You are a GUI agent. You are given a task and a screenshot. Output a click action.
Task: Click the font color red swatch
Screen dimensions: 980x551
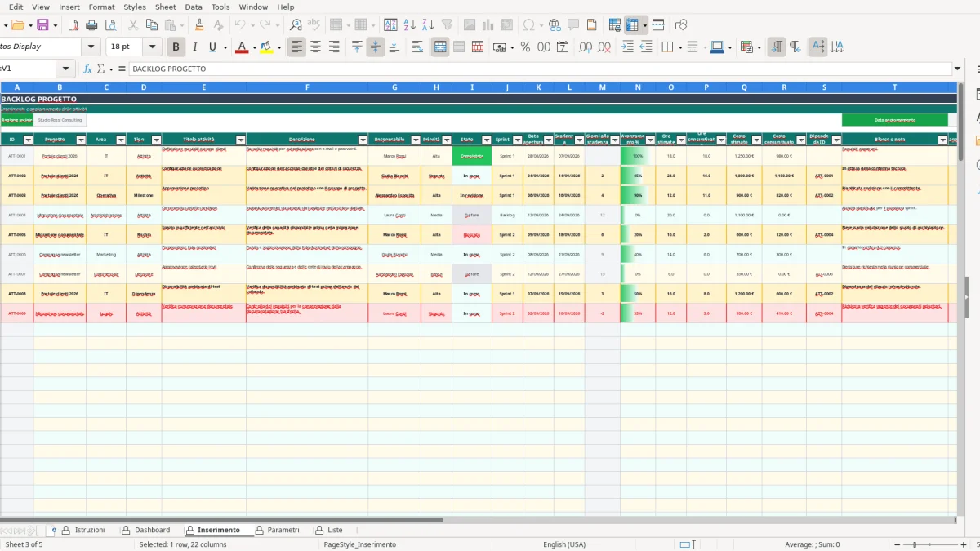[x=242, y=47]
